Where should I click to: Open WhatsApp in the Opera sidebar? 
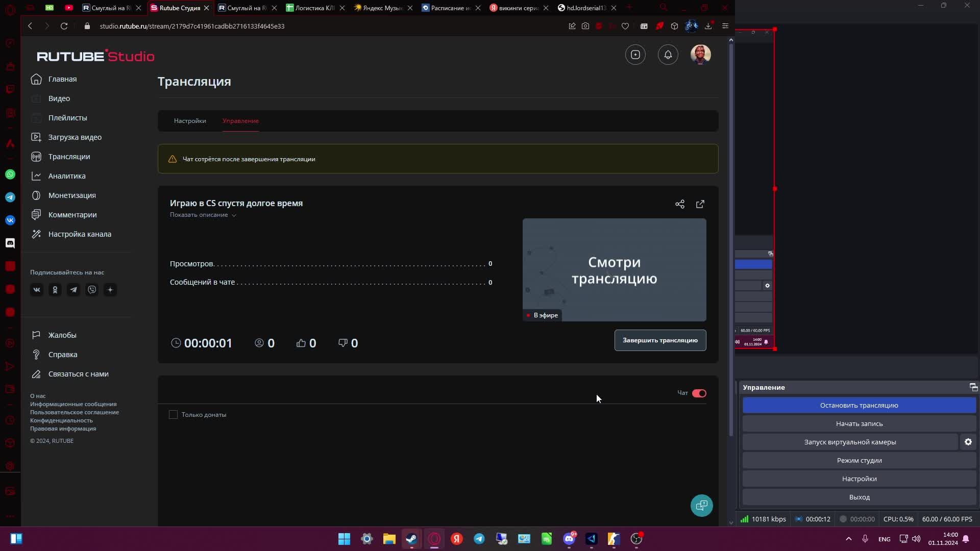coord(10,174)
